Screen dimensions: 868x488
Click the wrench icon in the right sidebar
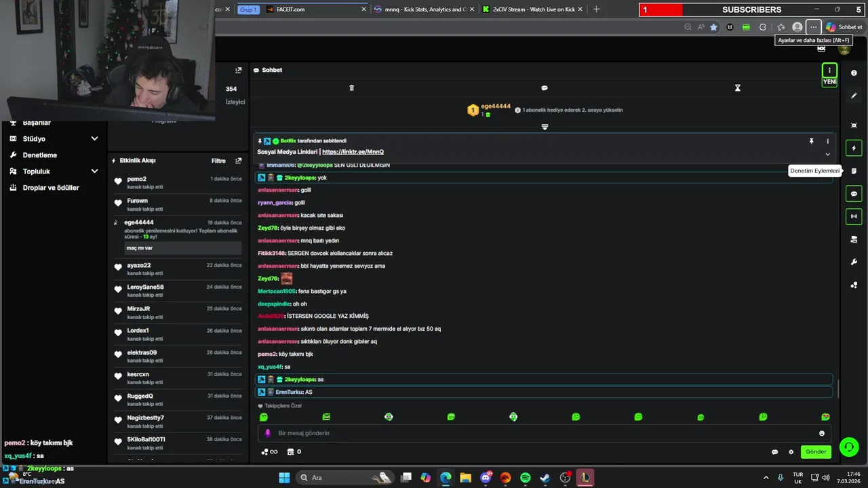[854, 262]
